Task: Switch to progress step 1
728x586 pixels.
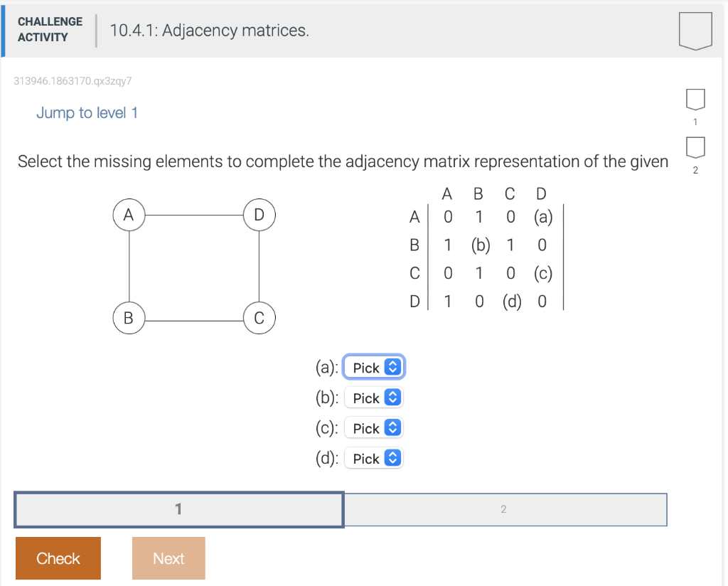Action: pyautogui.click(x=178, y=509)
